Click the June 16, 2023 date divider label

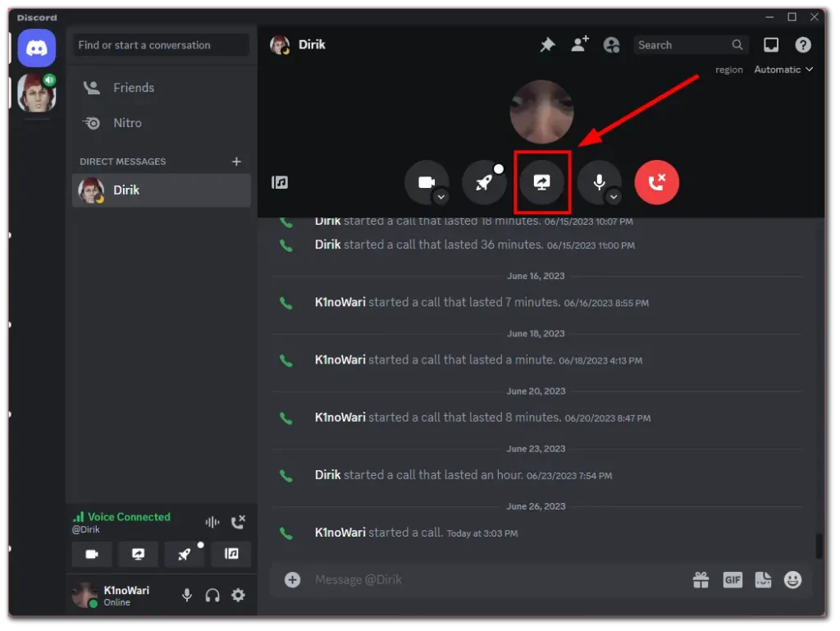pos(536,276)
